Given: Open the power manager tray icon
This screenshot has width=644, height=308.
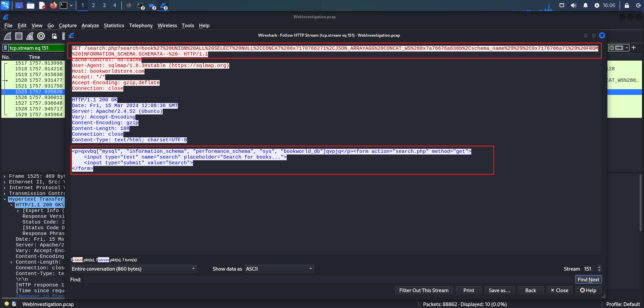Looking at the screenshot, I should point(597,5).
